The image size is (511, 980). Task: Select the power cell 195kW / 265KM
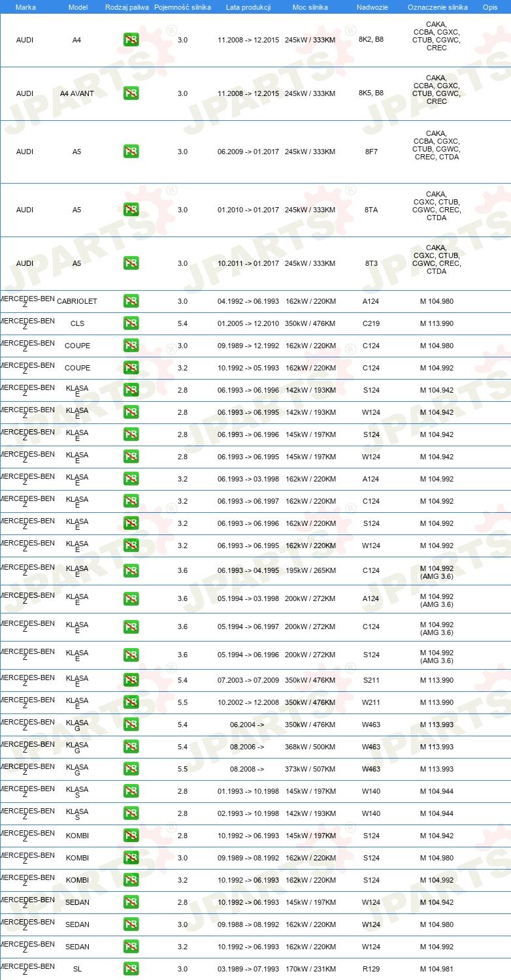click(310, 570)
